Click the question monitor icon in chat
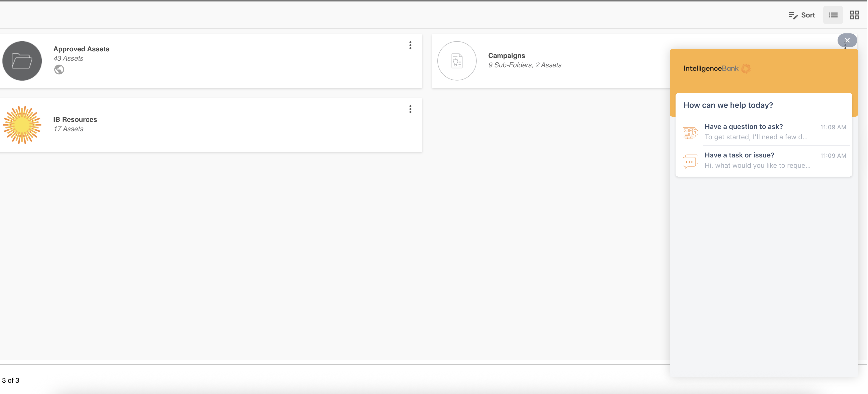 (x=690, y=132)
